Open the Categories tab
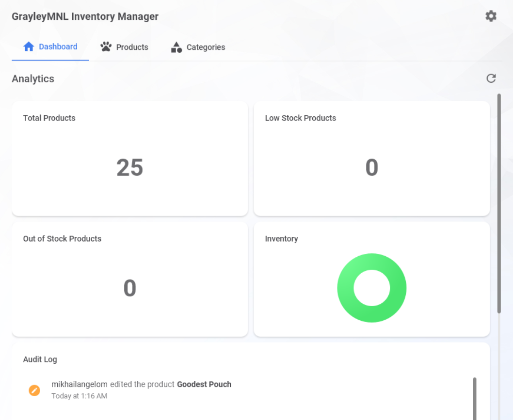The height and width of the screenshot is (420, 513). pos(198,47)
